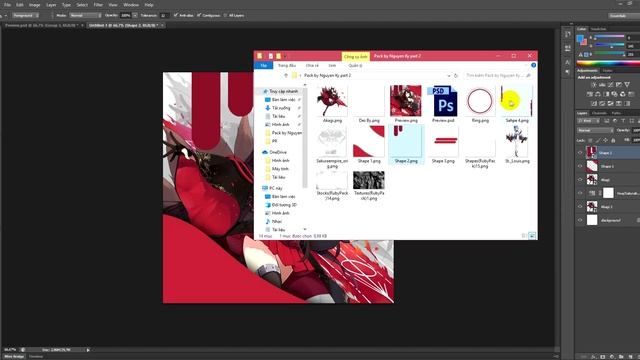Viewport: 640px width, 360px height.
Task: Add a Vibrance adjustment layer
Action: click(x=627, y=85)
